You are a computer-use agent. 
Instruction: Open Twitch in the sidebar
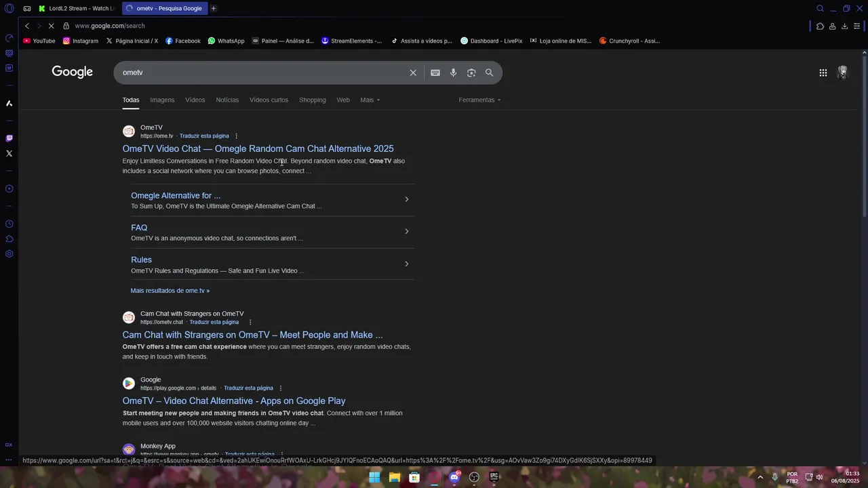coord(9,138)
